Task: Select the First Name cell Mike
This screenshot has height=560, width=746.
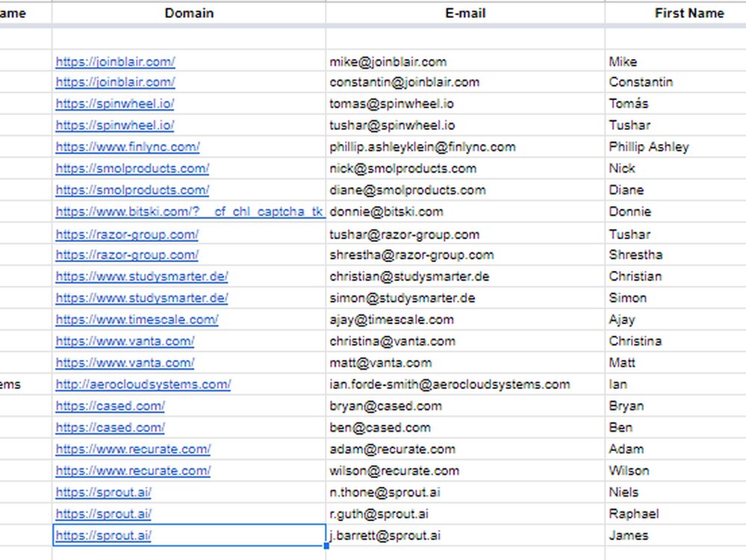Action: pos(676,62)
